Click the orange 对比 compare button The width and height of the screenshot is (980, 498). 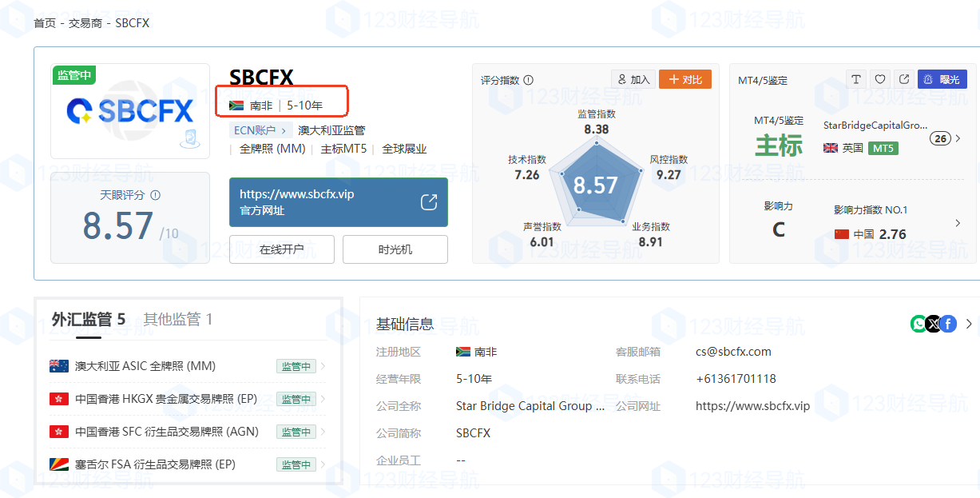(685, 79)
